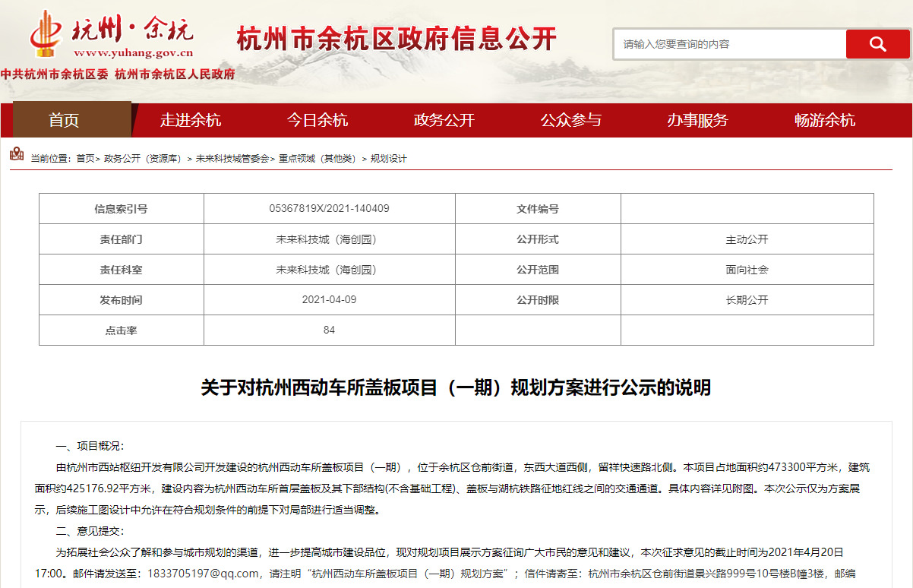Open the 未来科技城管委会 breadcrumb link
Image resolution: width=913 pixels, height=588 pixels.
coord(232,159)
